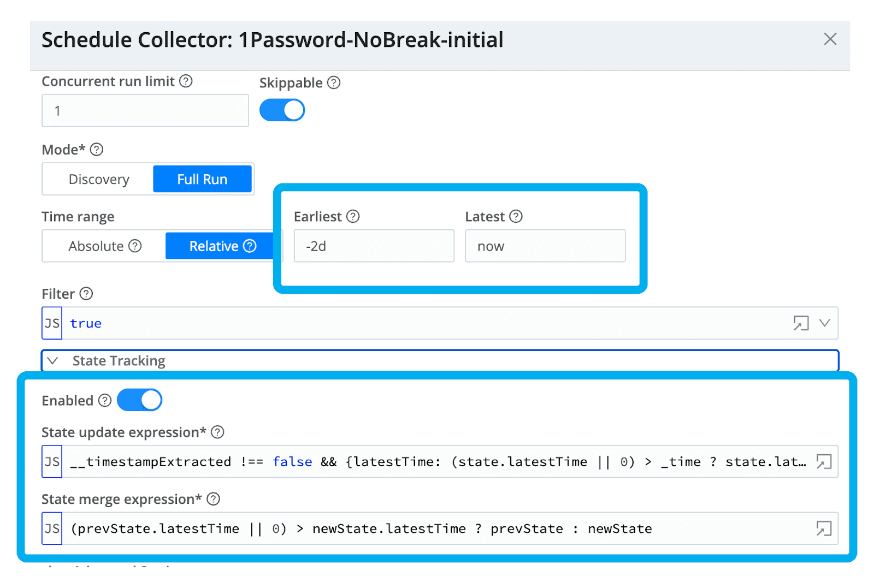The width and height of the screenshot is (874, 588).
Task: Click the Filter help question icon
Action: tap(86, 294)
